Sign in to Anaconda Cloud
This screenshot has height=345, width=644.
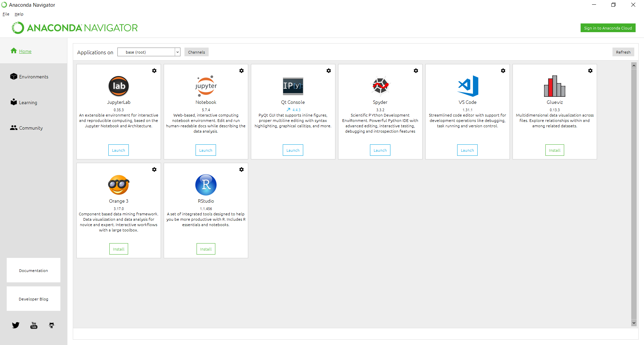(608, 28)
